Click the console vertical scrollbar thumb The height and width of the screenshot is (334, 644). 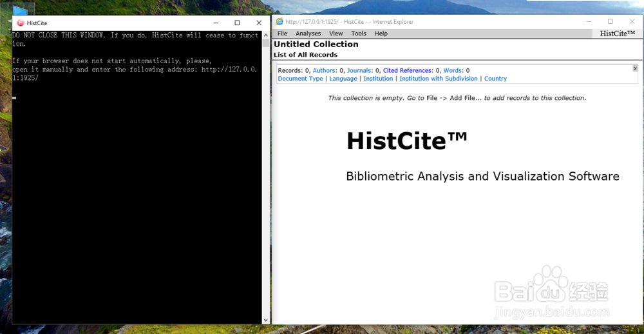click(x=266, y=43)
